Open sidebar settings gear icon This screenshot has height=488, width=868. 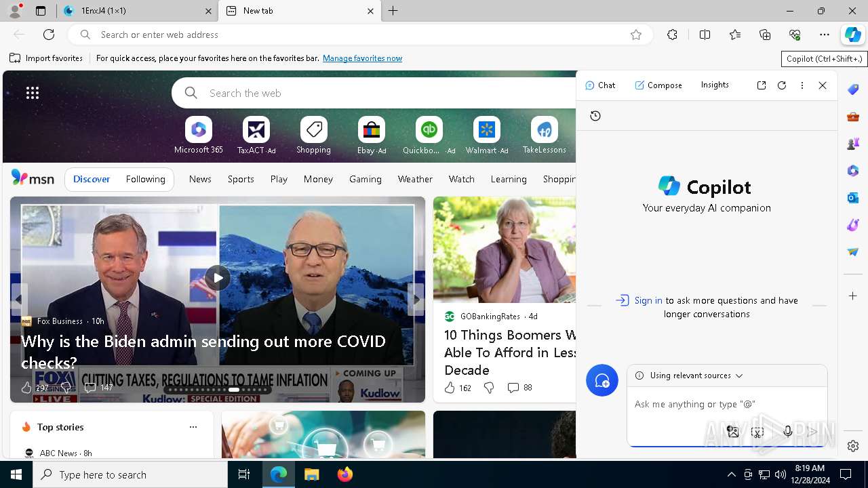[x=853, y=446]
